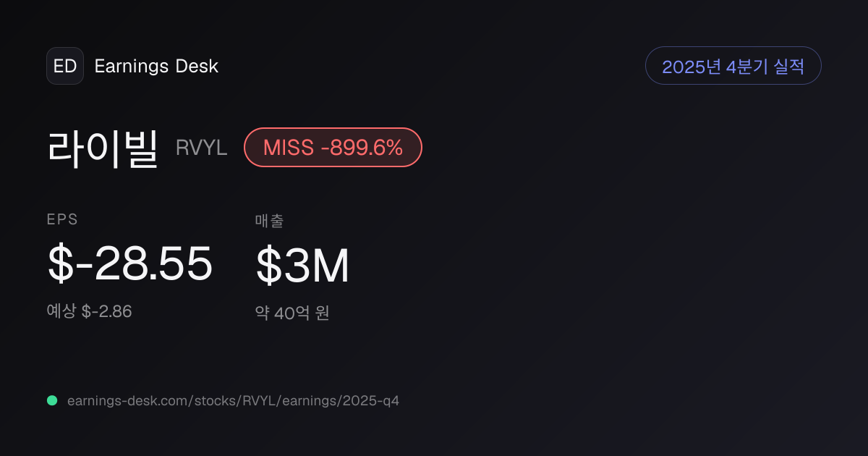
Task: Click the MISS word in red pill
Action: point(289,148)
